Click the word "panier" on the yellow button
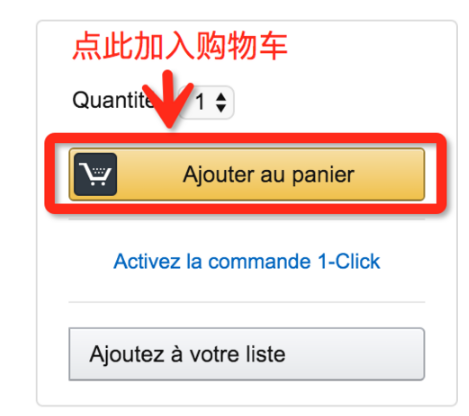Screen dimensions: 469x416 pos(323,175)
